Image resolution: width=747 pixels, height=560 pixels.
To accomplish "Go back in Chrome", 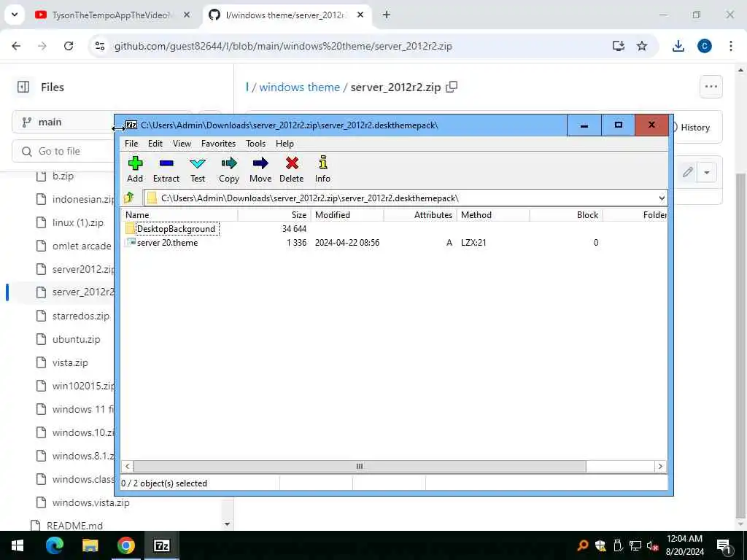I will [x=16, y=46].
